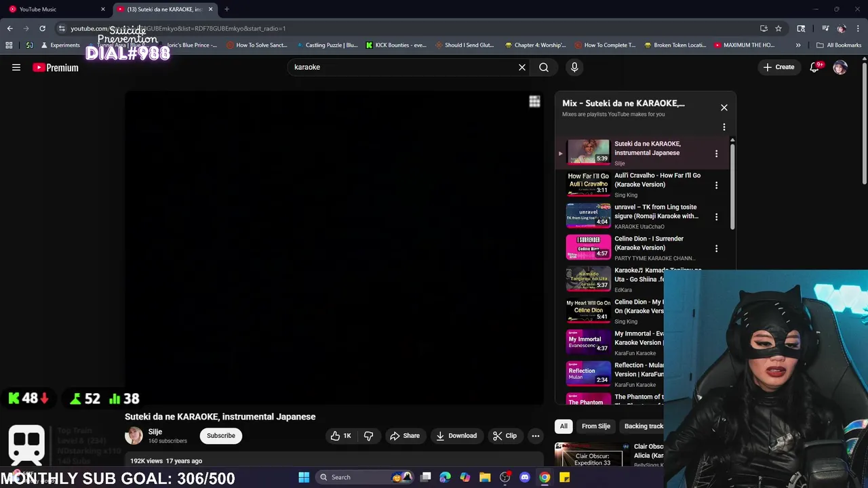Select the My Immortal karaoke thumbnail
Screen dimensions: 868x488
pos(589,342)
